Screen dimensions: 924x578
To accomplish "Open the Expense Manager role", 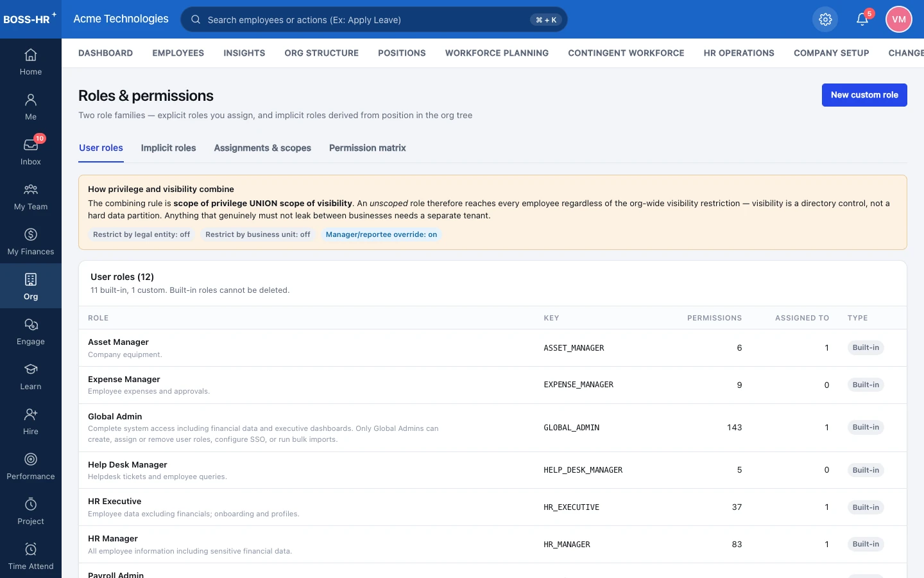I will pyautogui.click(x=124, y=380).
